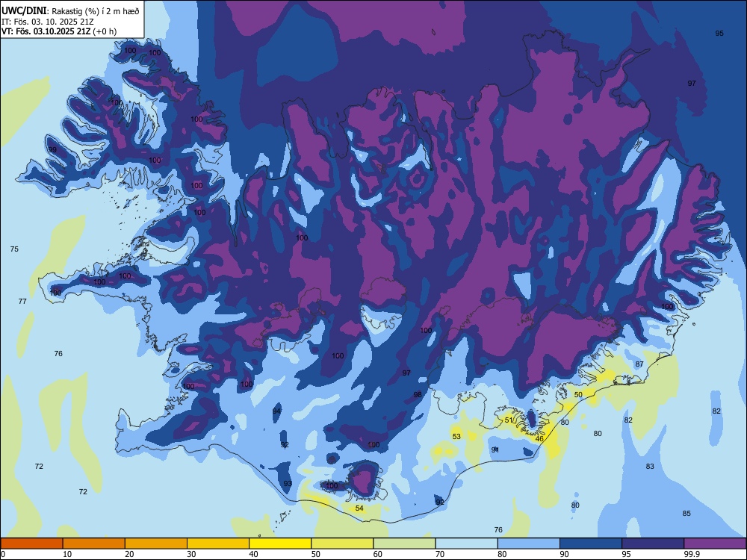Image resolution: width=747 pixels, height=560 pixels.
Task: Pick the purple legend swatch above 99.9
Action: point(715,544)
